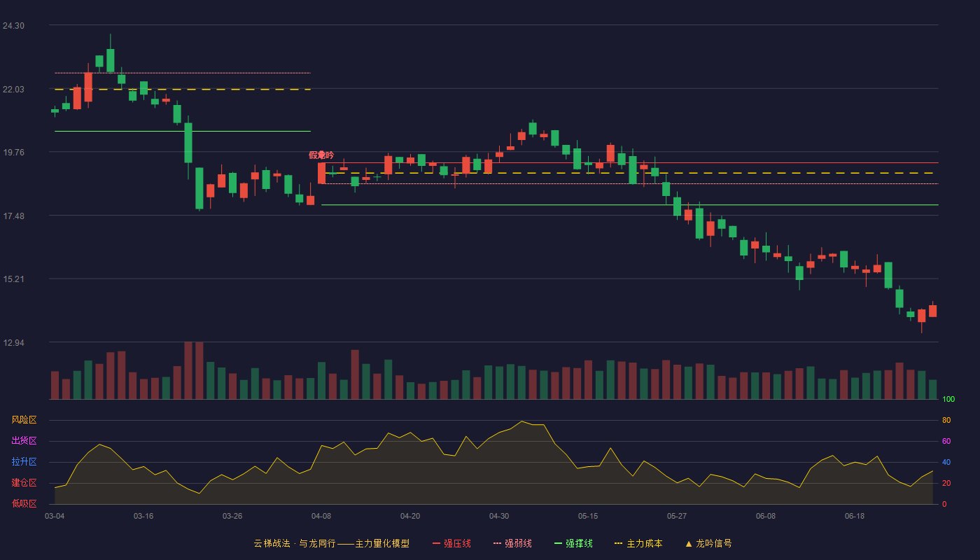Image resolution: width=980 pixels, height=560 pixels.
Task: Click the 风险区 zone label
Action: point(24,420)
